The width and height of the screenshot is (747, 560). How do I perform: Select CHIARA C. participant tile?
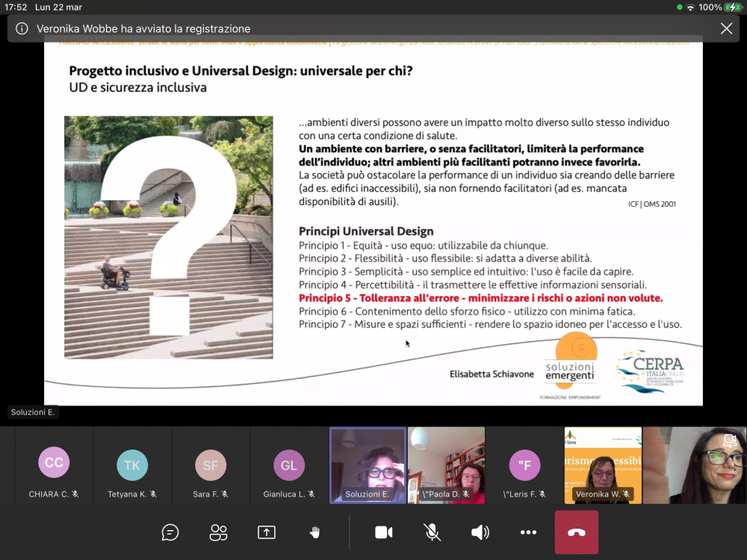coord(54,465)
